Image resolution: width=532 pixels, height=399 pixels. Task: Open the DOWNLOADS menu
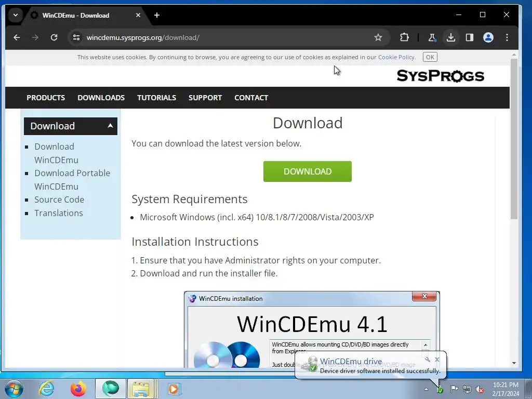coord(101,98)
